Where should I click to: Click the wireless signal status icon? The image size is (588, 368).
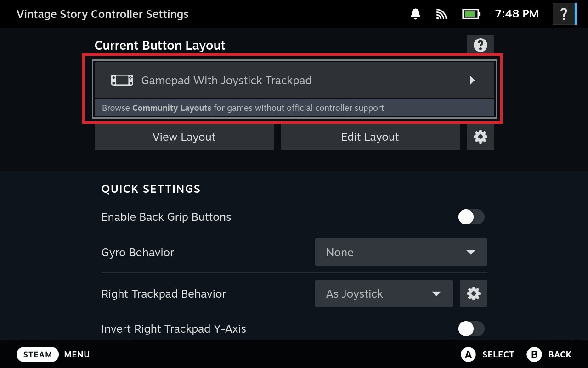click(441, 14)
